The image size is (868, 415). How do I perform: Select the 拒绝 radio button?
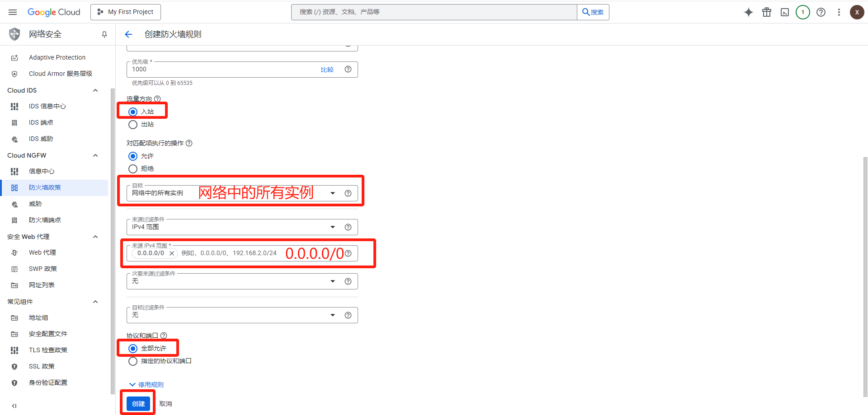pyautogui.click(x=133, y=168)
